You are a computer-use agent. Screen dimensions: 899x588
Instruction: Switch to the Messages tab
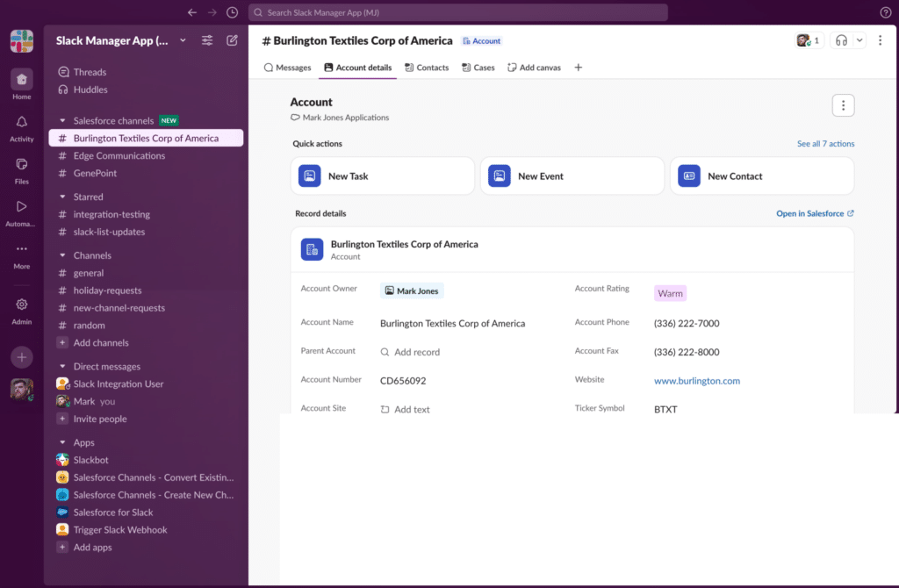click(287, 68)
